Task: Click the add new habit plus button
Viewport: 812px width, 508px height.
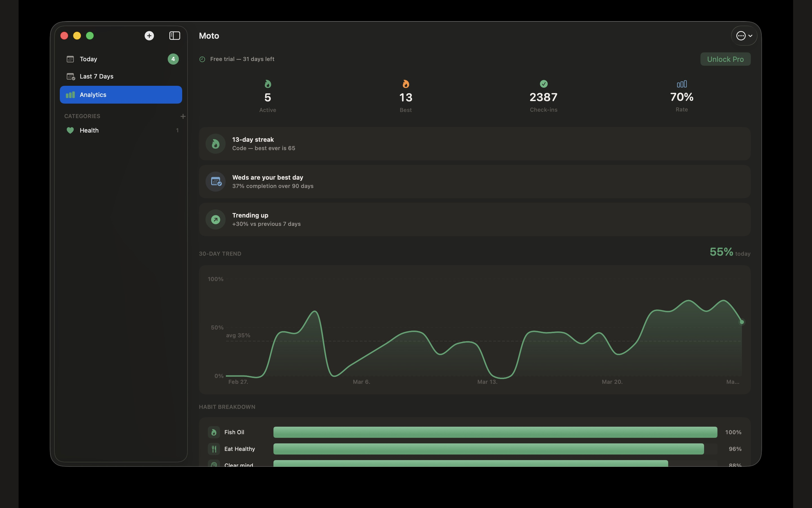Action: click(x=149, y=36)
